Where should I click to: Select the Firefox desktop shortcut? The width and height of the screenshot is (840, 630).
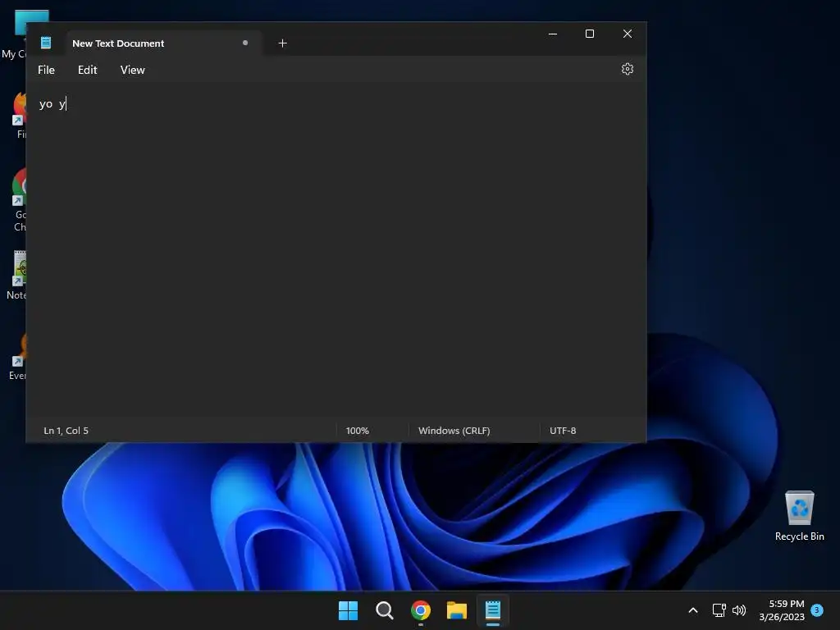tap(20, 115)
